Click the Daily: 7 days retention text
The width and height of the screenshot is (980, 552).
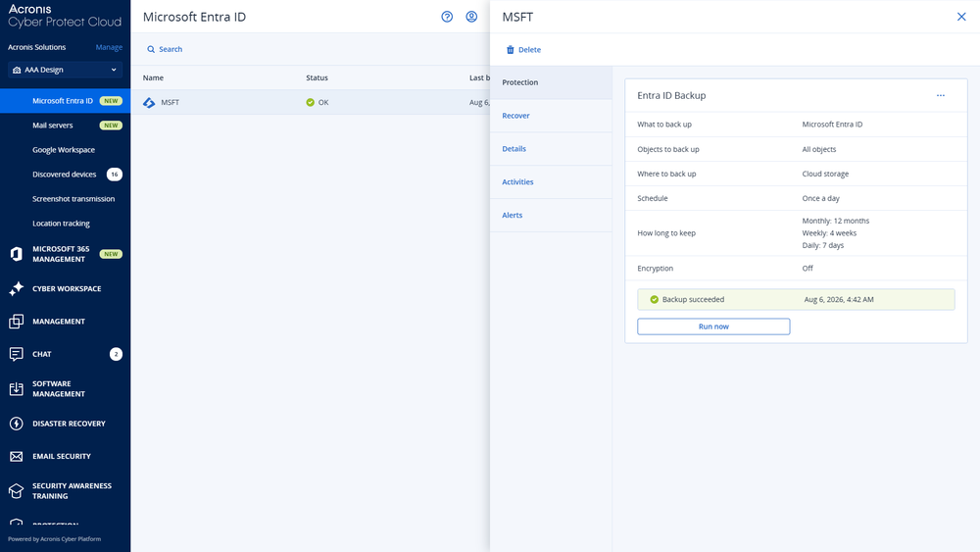(x=822, y=245)
